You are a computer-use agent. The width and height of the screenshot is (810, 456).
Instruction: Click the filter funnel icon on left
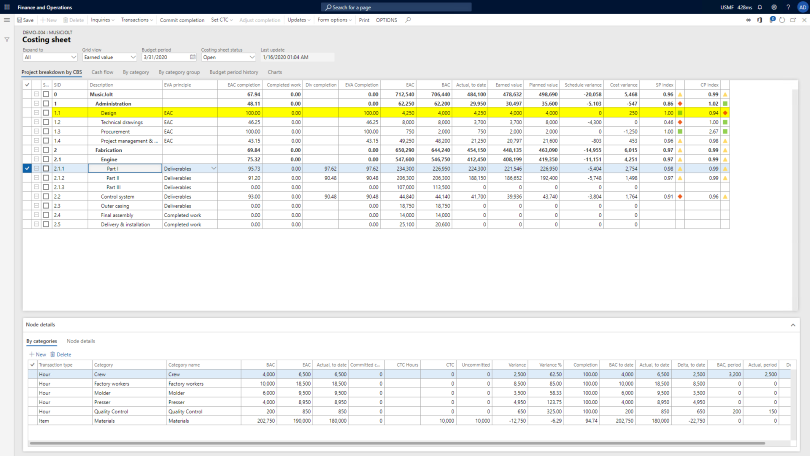pos(7,38)
